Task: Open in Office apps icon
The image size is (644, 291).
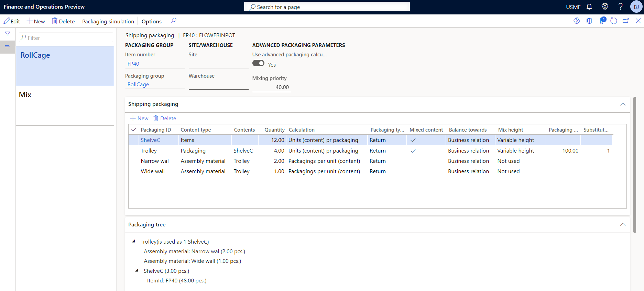Action: pyautogui.click(x=589, y=21)
